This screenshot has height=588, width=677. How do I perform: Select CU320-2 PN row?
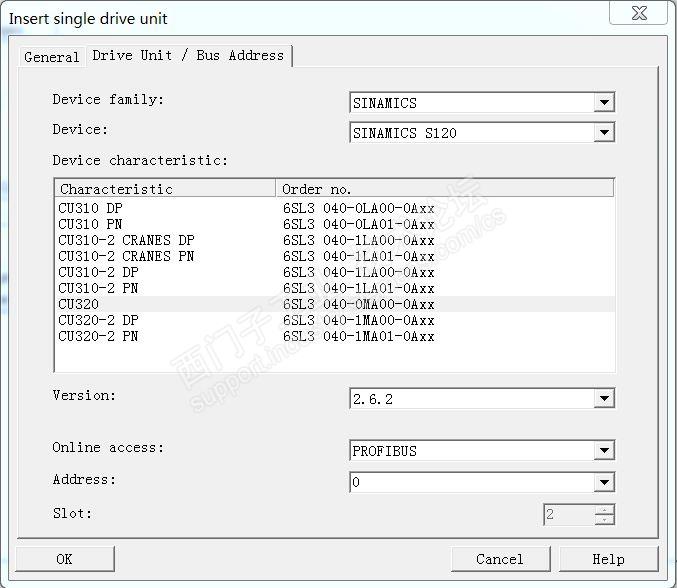coord(335,336)
